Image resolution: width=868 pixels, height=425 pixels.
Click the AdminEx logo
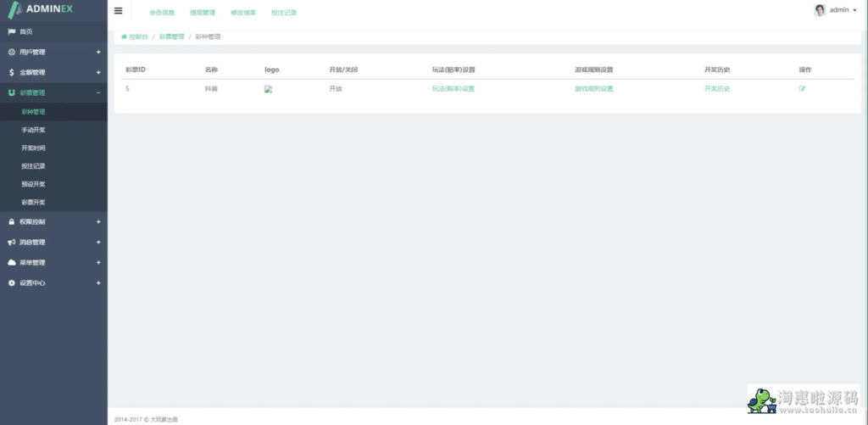point(53,10)
